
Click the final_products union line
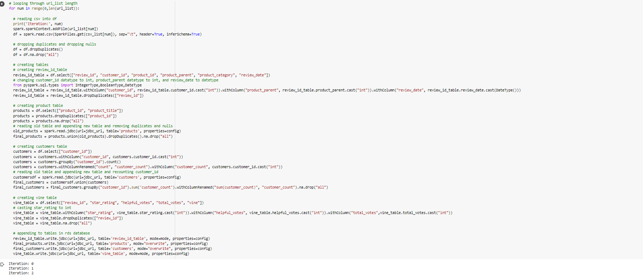coord(93,137)
